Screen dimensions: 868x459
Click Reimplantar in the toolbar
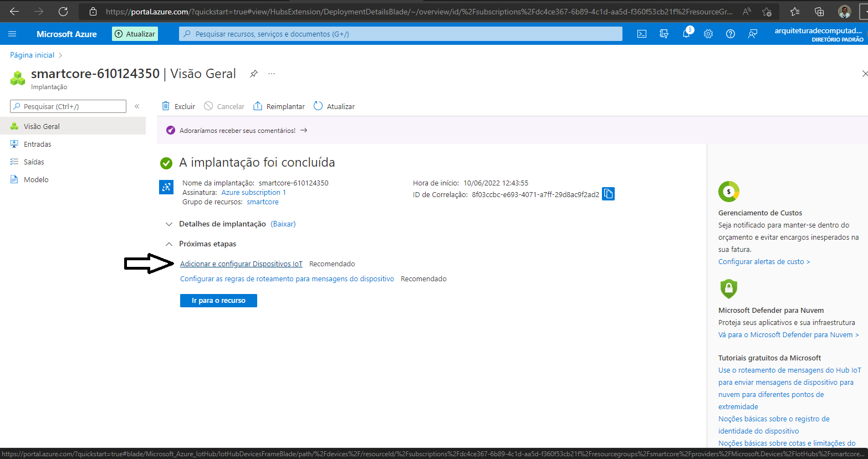tap(279, 106)
